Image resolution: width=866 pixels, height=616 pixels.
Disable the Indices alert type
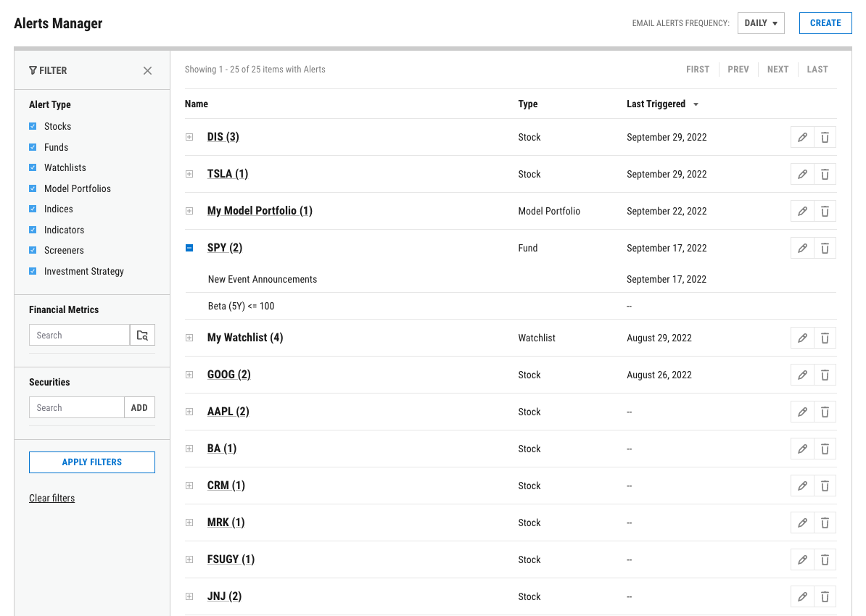[33, 209]
